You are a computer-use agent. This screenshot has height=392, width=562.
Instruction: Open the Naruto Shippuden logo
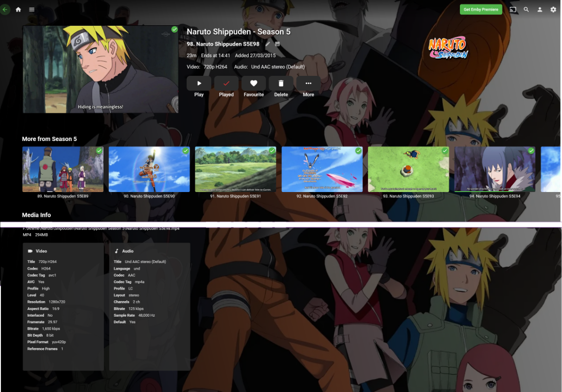(x=448, y=48)
